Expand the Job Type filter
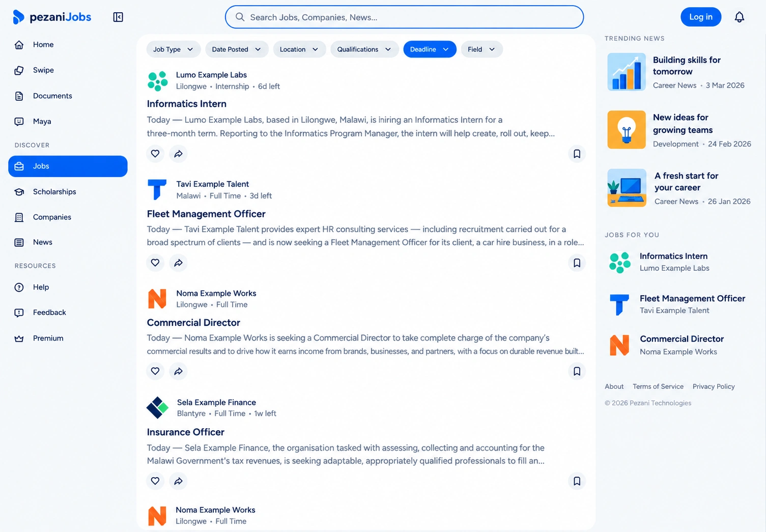Image resolution: width=766 pixels, height=532 pixels. (x=173, y=49)
